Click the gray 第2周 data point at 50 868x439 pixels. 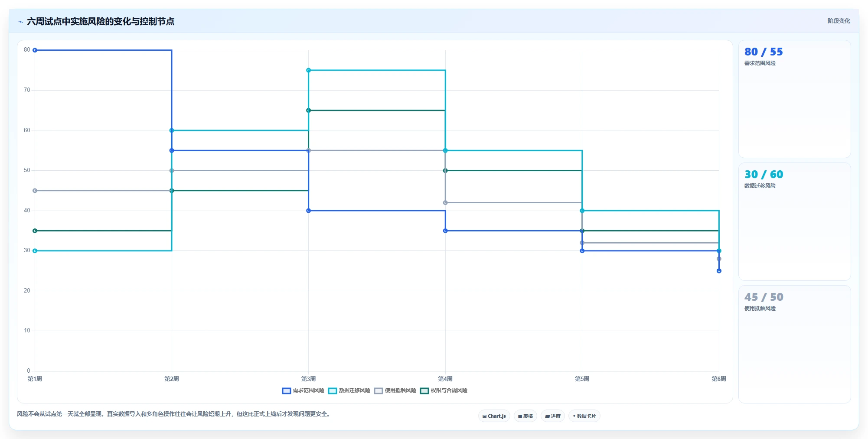point(172,171)
